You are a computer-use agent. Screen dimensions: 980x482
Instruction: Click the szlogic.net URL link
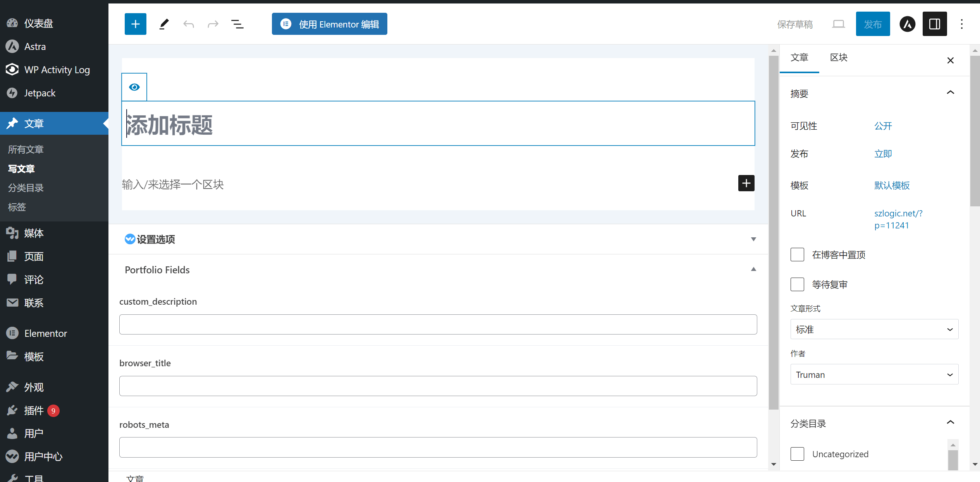[x=898, y=219]
